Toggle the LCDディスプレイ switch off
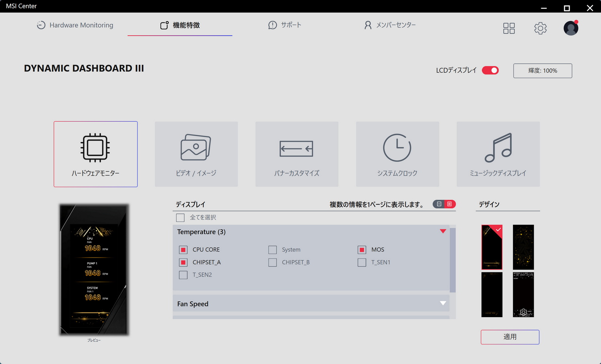 click(x=490, y=70)
